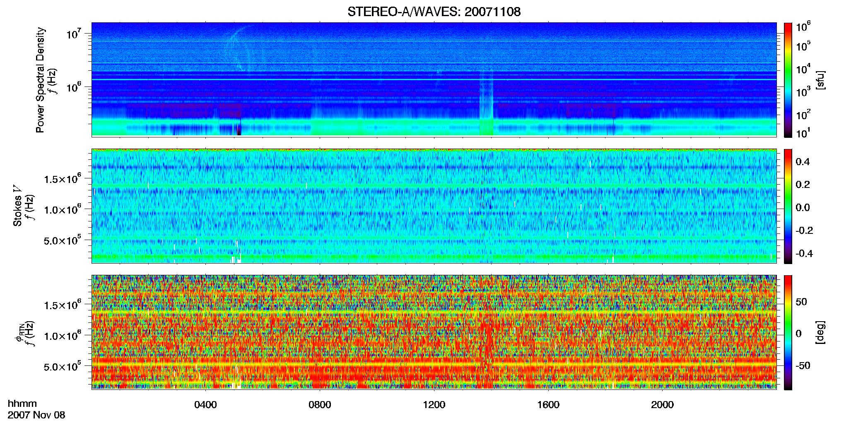Click the -0.4 tick on Stokes V colorbar
868x447 pixels.
coord(804,254)
